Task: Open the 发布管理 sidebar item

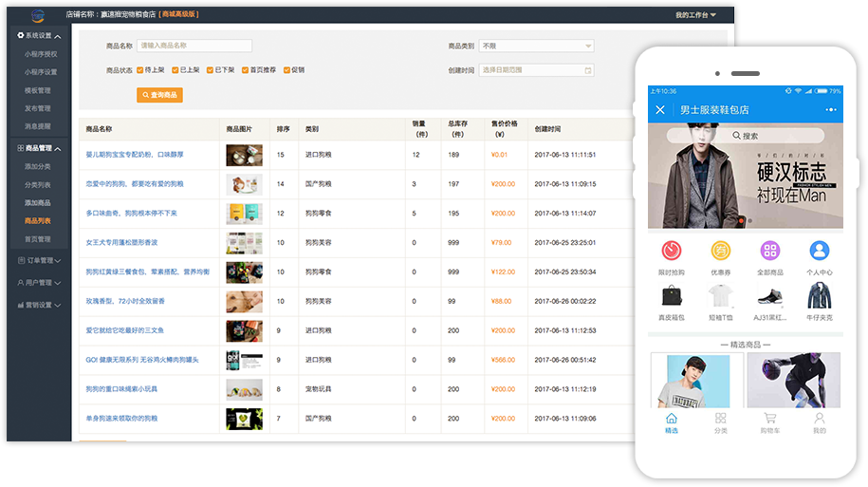Action: 38,108
